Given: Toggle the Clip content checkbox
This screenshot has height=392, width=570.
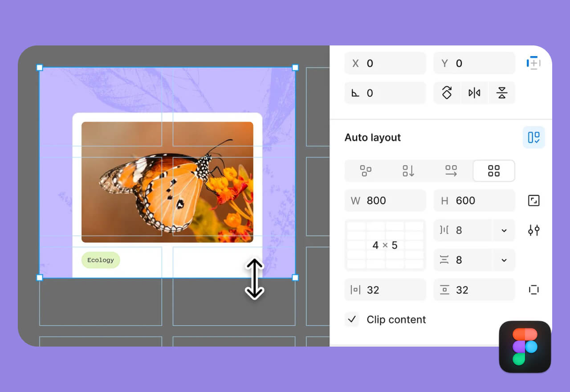Looking at the screenshot, I should click(352, 319).
